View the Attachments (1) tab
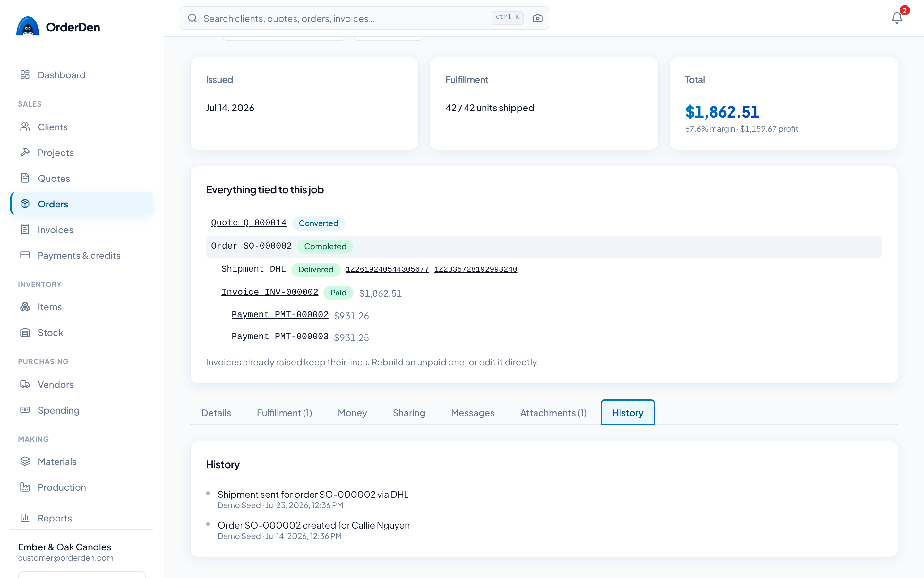The height and width of the screenshot is (578, 924). pyautogui.click(x=553, y=413)
